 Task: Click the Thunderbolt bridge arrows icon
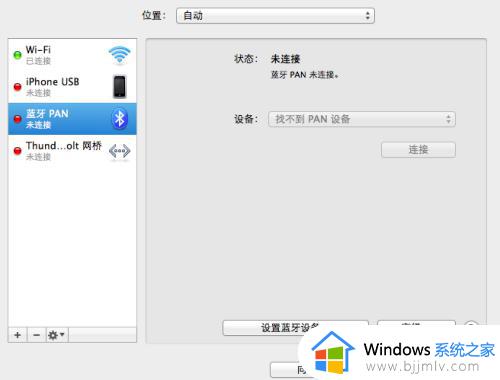point(119,151)
